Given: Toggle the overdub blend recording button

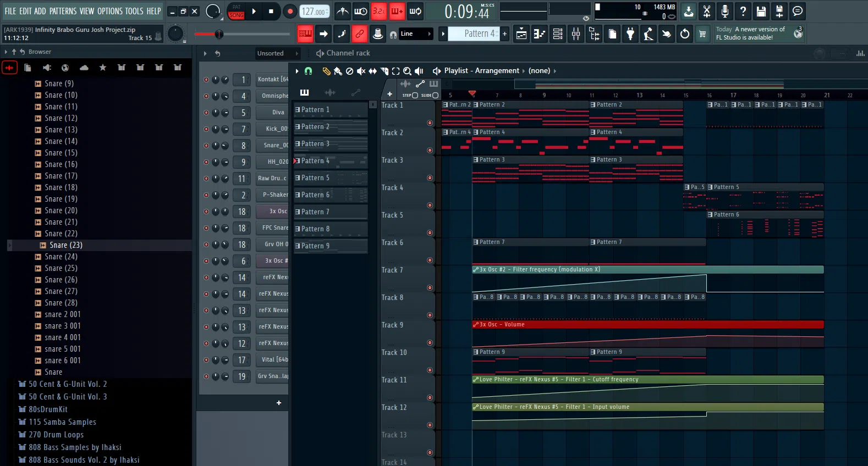Looking at the screenshot, I should (397, 11).
